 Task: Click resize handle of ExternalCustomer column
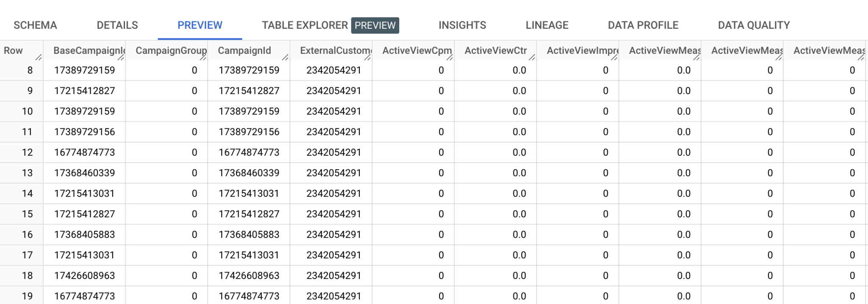click(367, 57)
